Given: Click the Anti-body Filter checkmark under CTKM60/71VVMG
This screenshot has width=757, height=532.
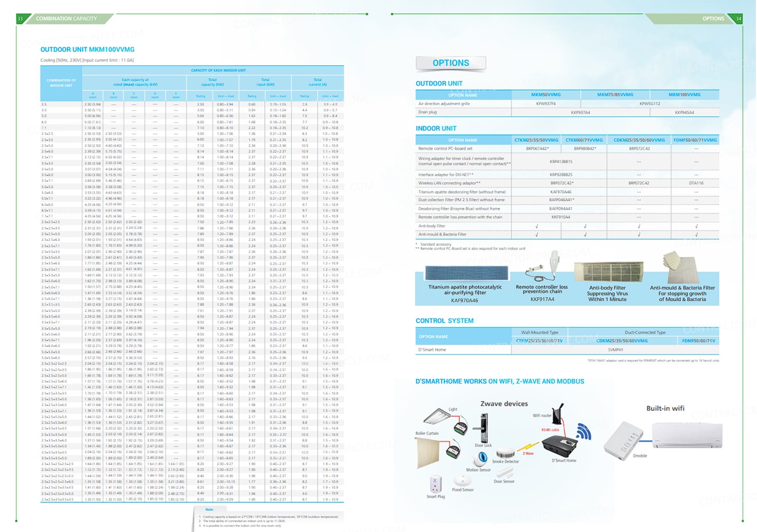Looking at the screenshot, I should (585, 226).
